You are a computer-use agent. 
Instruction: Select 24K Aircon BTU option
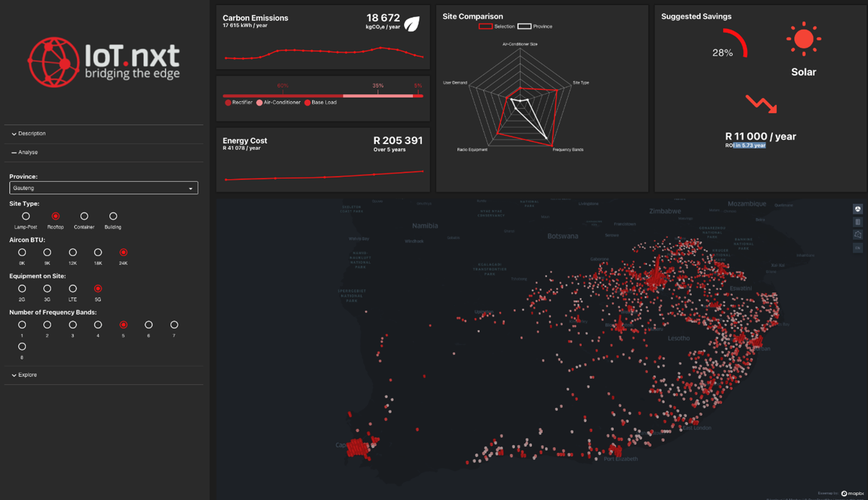click(123, 252)
